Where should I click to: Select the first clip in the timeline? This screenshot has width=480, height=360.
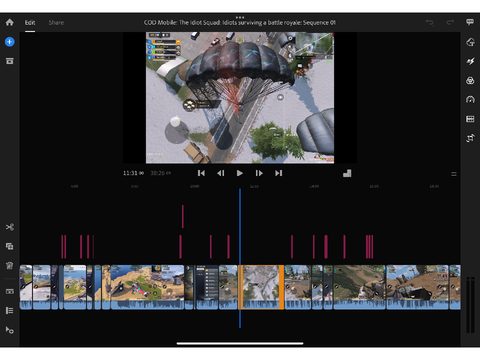(x=26, y=287)
